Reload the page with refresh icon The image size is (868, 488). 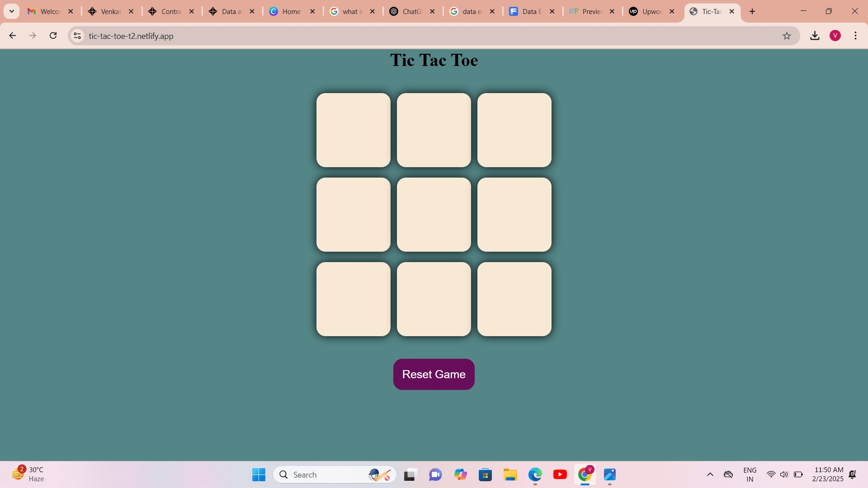53,36
